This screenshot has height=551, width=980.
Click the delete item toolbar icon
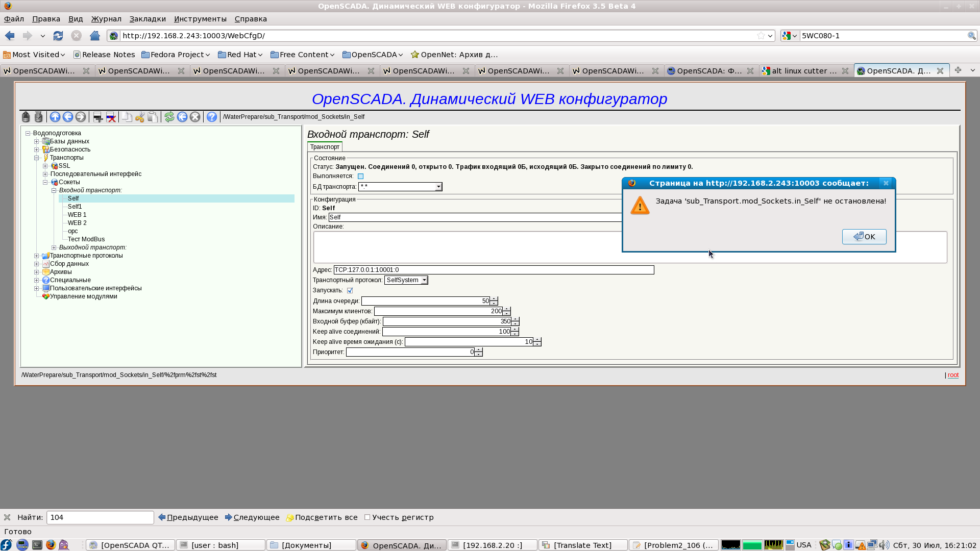click(111, 117)
